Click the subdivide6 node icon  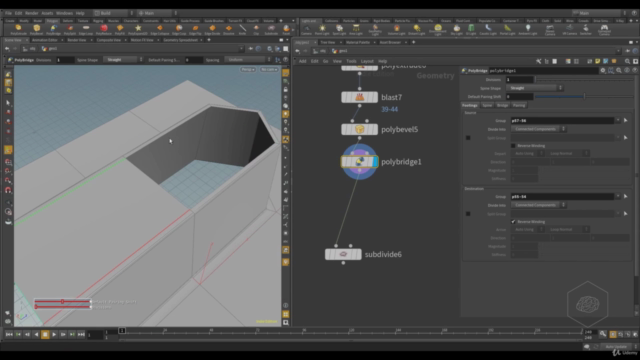coord(343,254)
